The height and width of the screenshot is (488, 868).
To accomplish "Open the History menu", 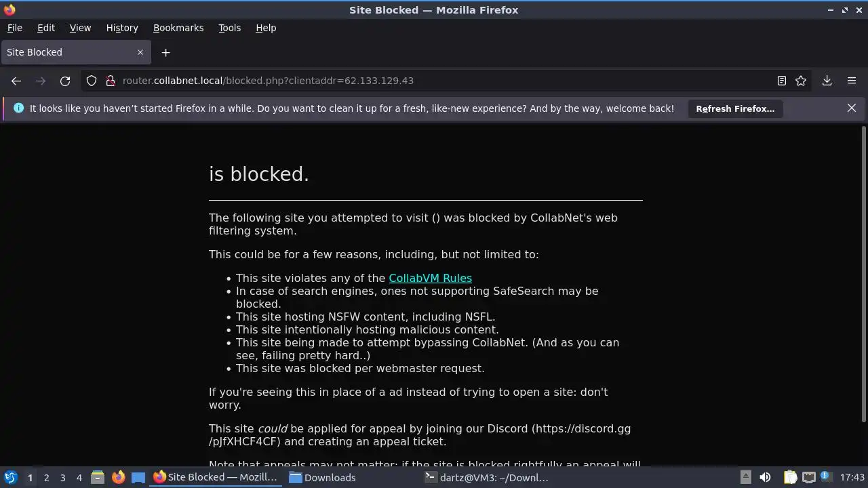I will 122,28.
